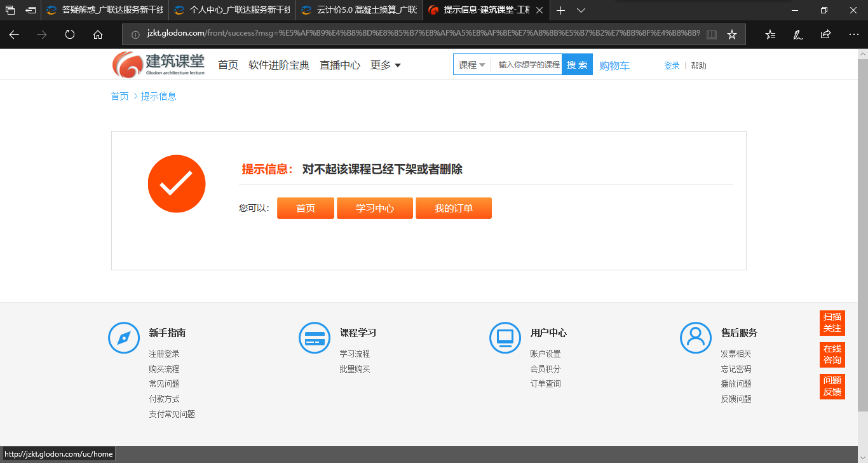The image size is (868, 463).
Task: Open the 反馈问题 link
Action: coord(736,399)
